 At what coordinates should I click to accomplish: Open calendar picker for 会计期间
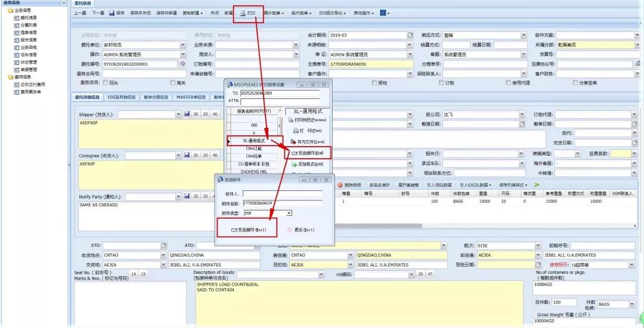[410, 35]
